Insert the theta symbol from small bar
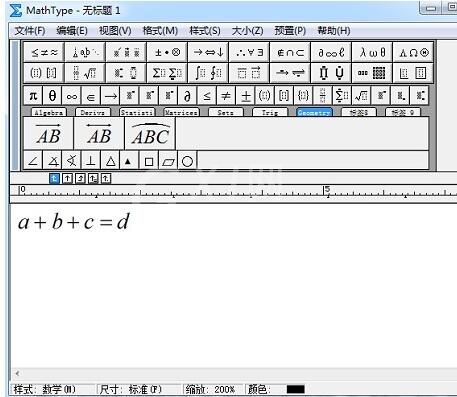The width and height of the screenshot is (457, 397). (x=52, y=96)
